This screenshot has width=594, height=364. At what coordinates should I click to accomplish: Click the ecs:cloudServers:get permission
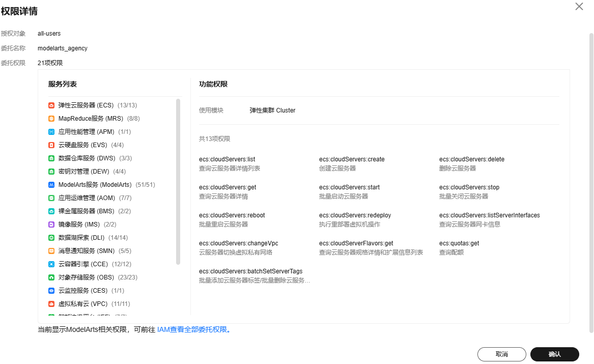pyautogui.click(x=228, y=187)
